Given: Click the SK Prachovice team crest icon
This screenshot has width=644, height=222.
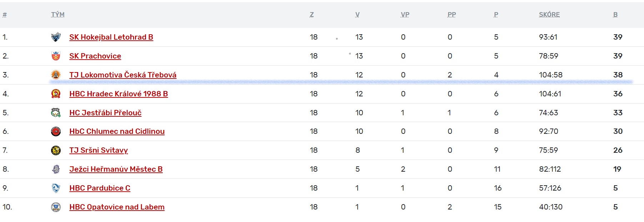Looking at the screenshot, I should [x=56, y=56].
